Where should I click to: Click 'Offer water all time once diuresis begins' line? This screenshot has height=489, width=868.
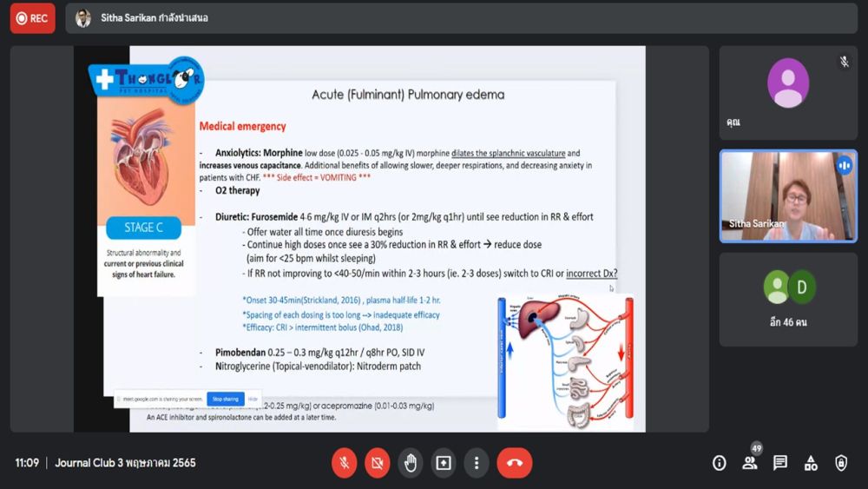pyautogui.click(x=323, y=232)
